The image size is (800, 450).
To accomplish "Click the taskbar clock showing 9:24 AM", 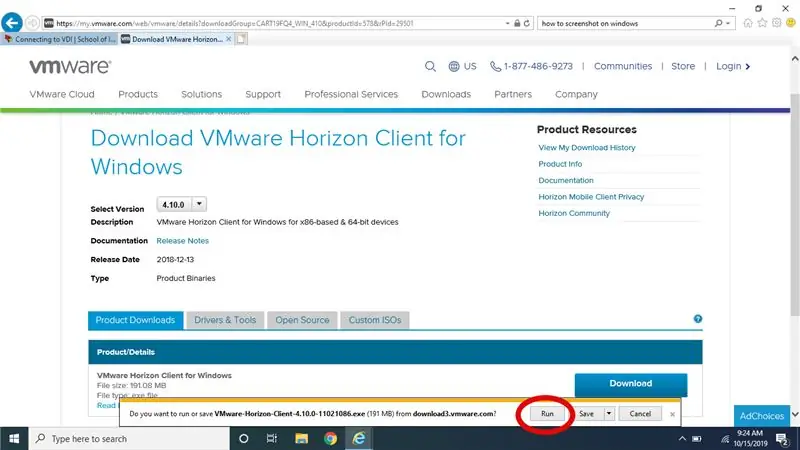I will [x=751, y=438].
